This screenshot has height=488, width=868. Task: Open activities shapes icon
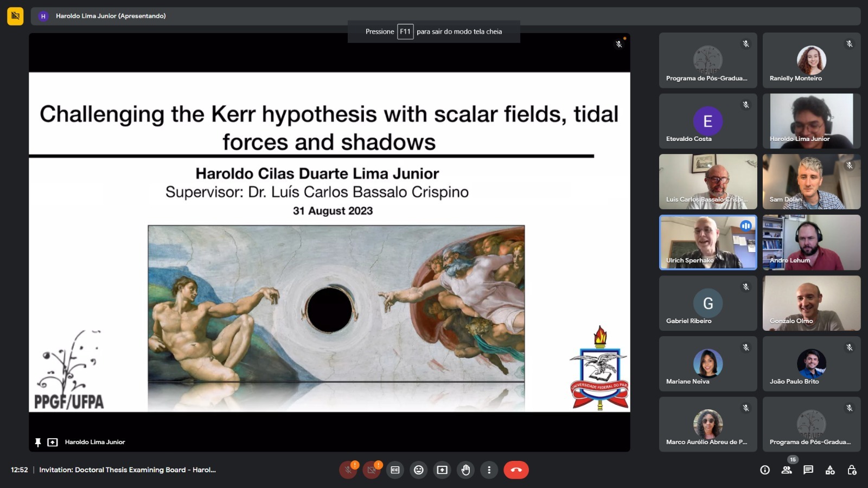[x=830, y=470]
